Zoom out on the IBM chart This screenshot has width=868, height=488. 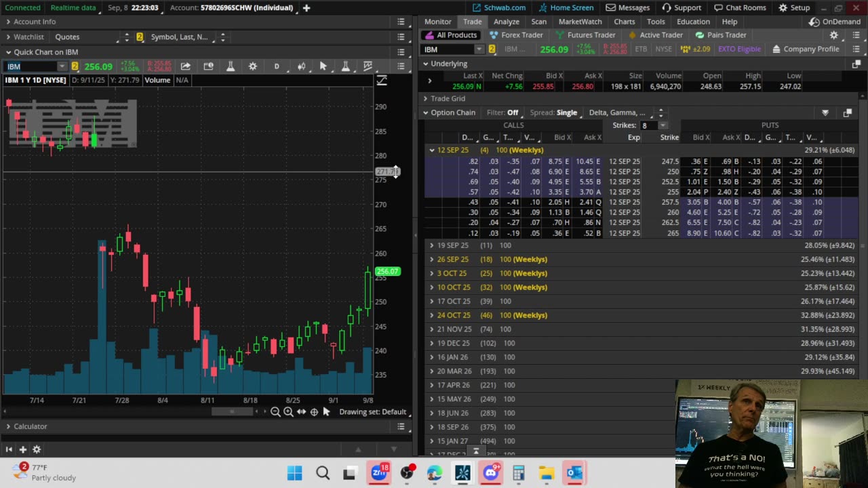tap(275, 412)
